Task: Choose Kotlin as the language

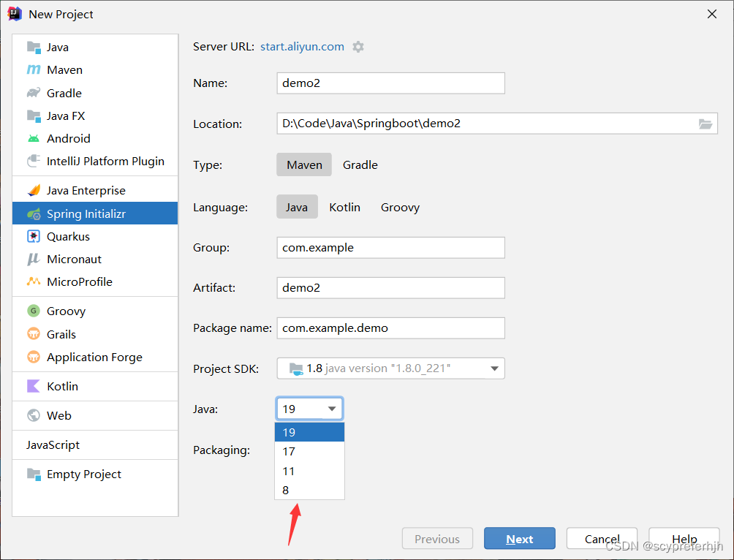Action: [x=344, y=208]
